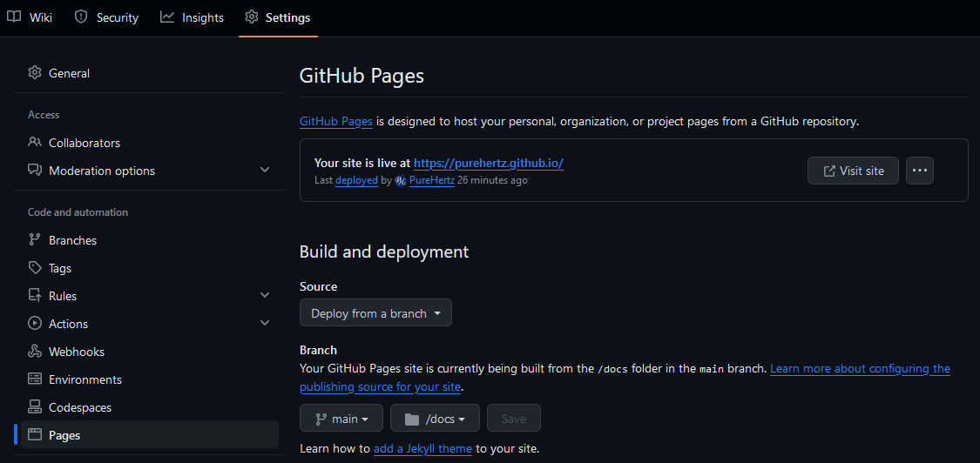980x463 pixels.
Task: Click the Security shield icon
Action: click(81, 17)
